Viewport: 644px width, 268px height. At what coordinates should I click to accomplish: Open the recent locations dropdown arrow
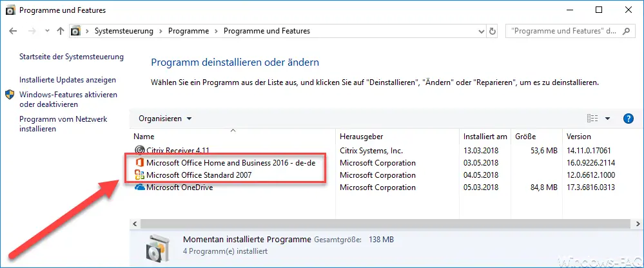pyautogui.click(x=47, y=31)
